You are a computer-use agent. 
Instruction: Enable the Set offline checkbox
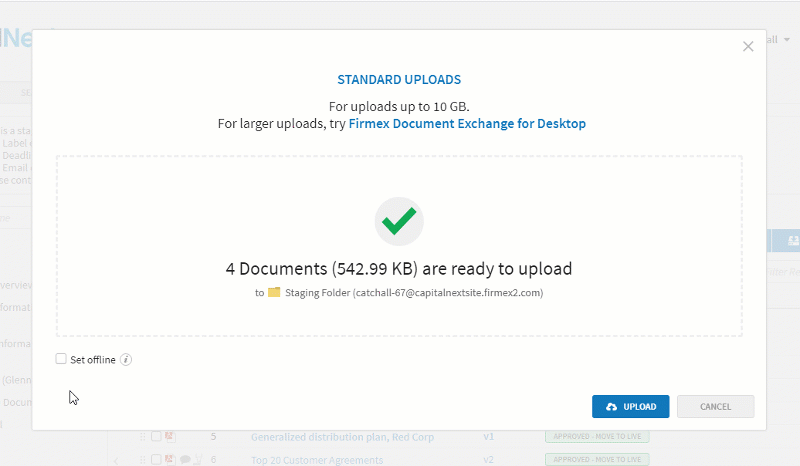point(62,359)
